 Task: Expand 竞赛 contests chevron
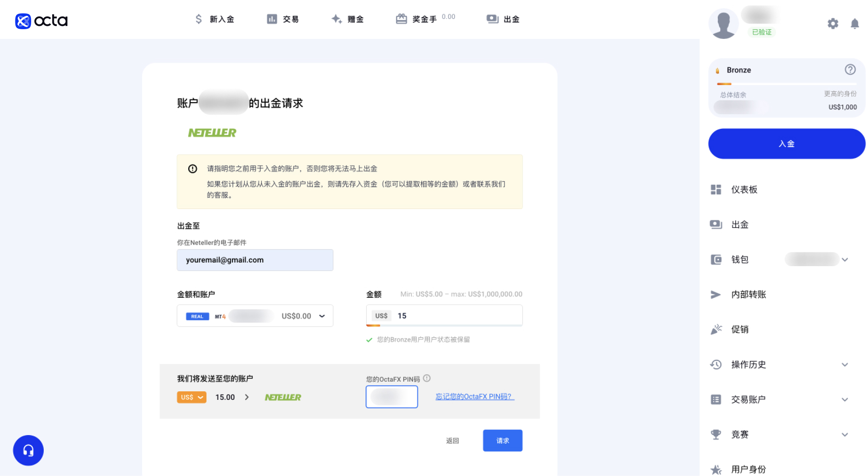[x=845, y=435]
